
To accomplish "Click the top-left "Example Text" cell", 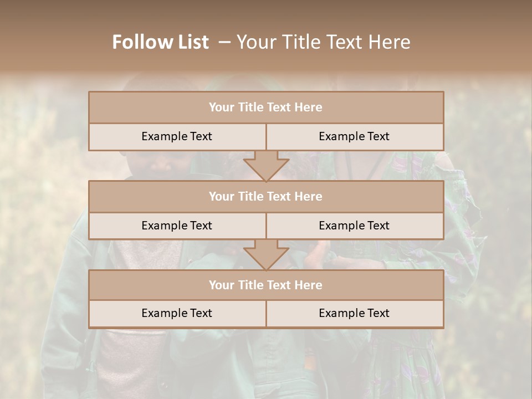I will click(x=177, y=136).
